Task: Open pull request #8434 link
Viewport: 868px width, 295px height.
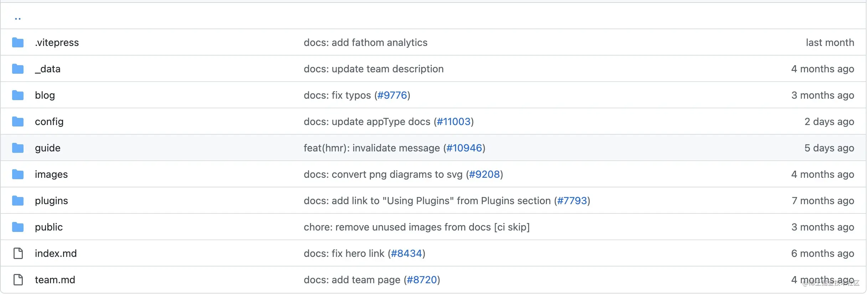Action: point(406,254)
